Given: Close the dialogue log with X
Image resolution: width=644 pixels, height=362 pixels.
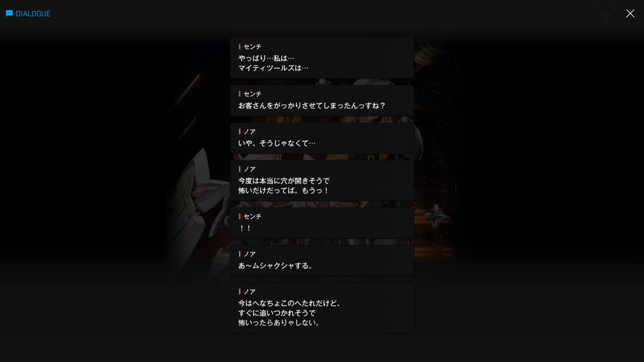Looking at the screenshot, I should coord(630,13).
